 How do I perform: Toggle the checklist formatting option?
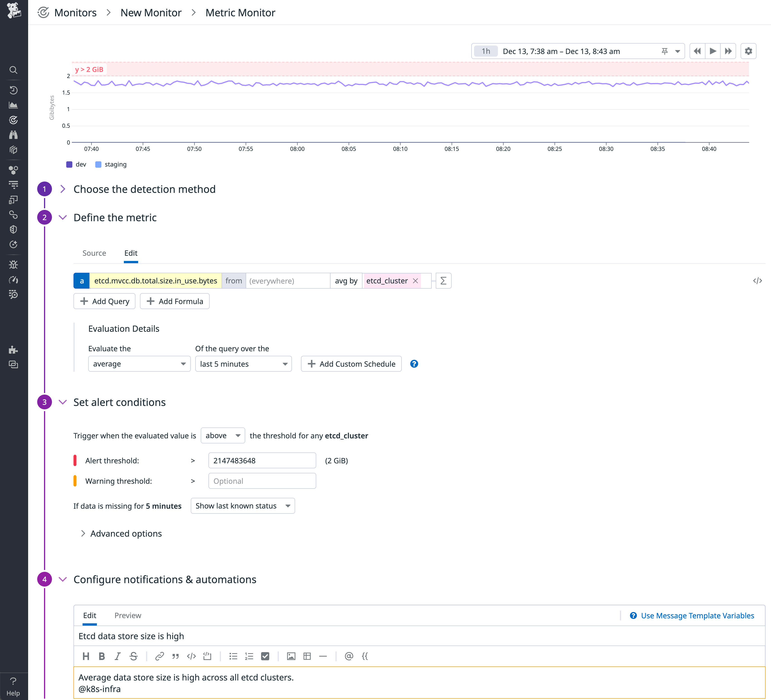click(x=265, y=656)
